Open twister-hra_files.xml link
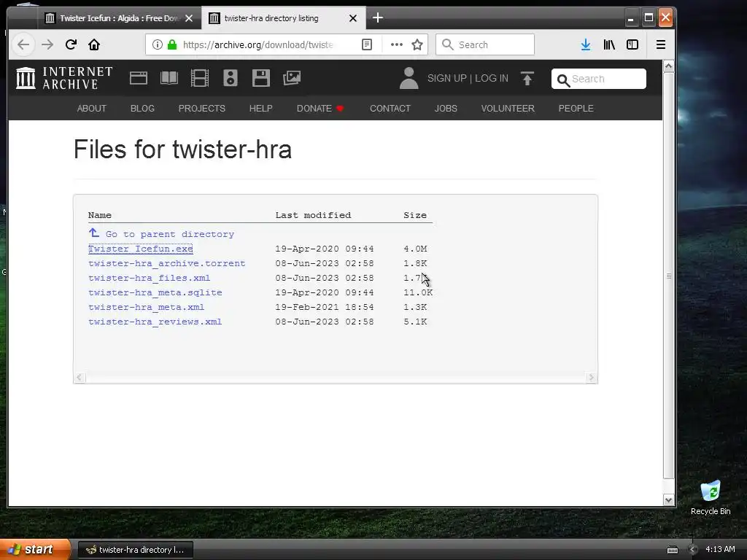 149,278
